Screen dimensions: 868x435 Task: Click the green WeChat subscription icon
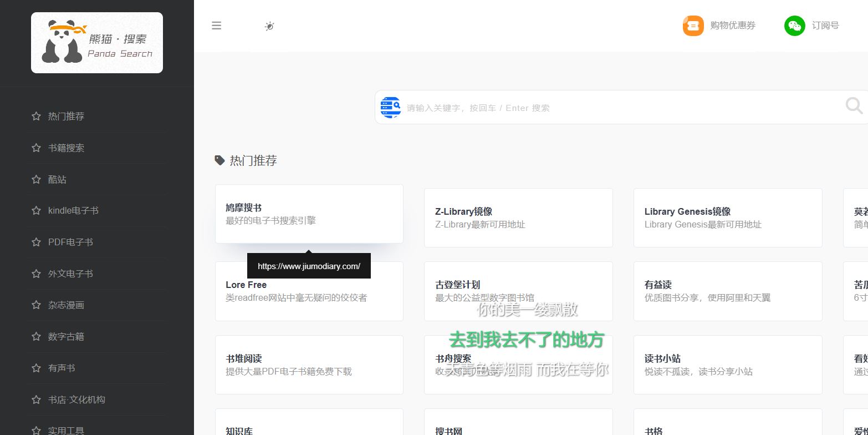coord(794,26)
